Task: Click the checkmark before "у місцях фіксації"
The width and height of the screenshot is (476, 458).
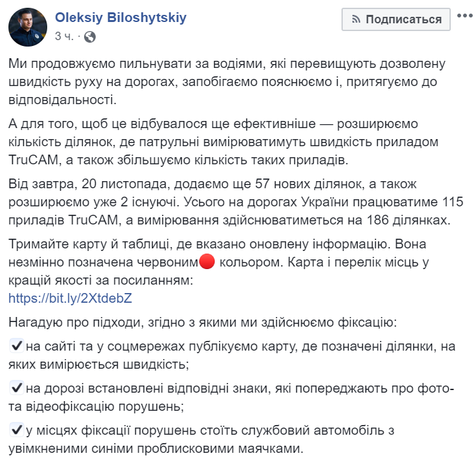Action: click(17, 430)
